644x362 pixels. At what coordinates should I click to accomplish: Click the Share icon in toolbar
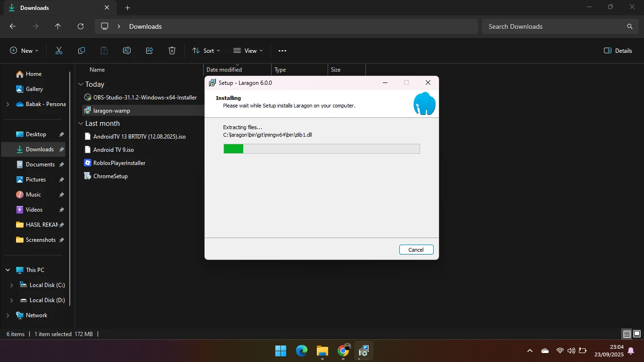(149, 51)
